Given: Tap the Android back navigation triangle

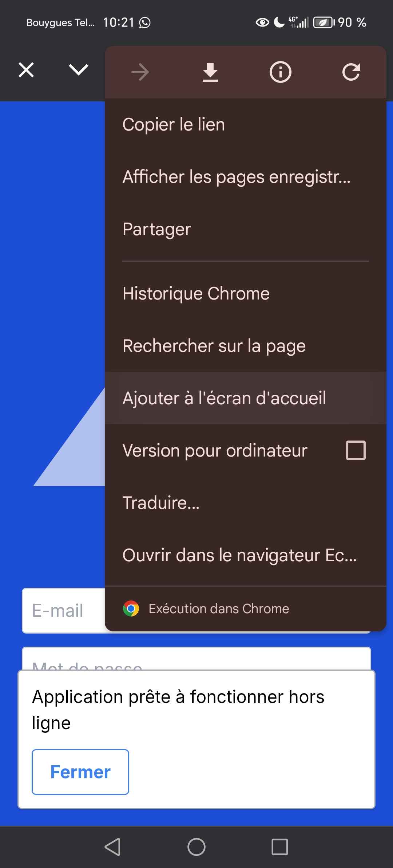Looking at the screenshot, I should [x=112, y=847].
